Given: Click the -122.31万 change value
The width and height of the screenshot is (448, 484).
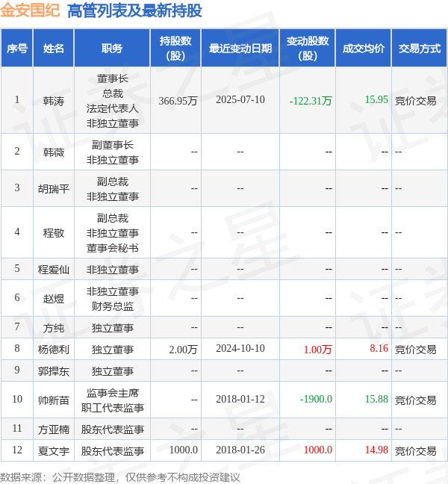Looking at the screenshot, I should coord(311,101).
